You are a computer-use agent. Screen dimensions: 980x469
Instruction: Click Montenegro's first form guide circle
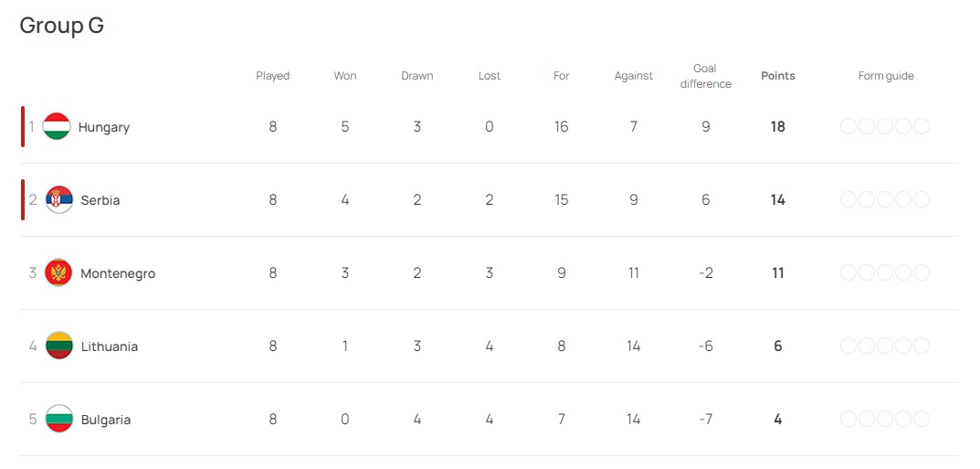pos(848,273)
